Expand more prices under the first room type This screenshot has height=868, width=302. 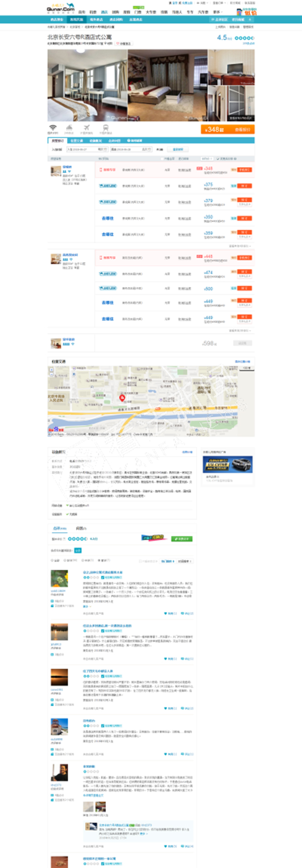pos(240,246)
